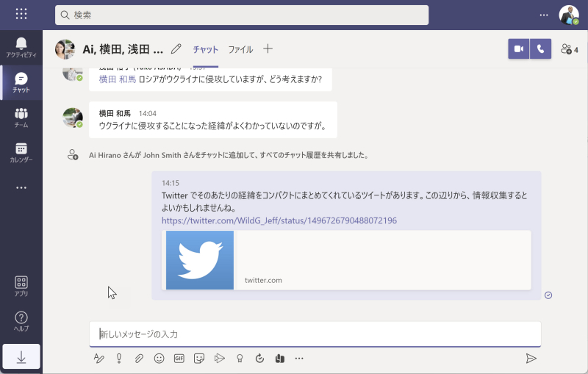
Task: Click 横田 和馬 avatar on 14:04 message
Action: tap(73, 118)
